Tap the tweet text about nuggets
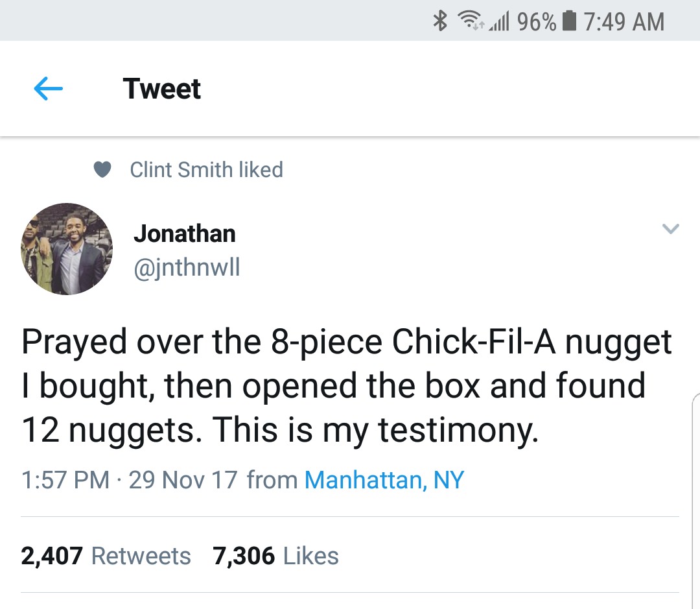 tap(346, 385)
